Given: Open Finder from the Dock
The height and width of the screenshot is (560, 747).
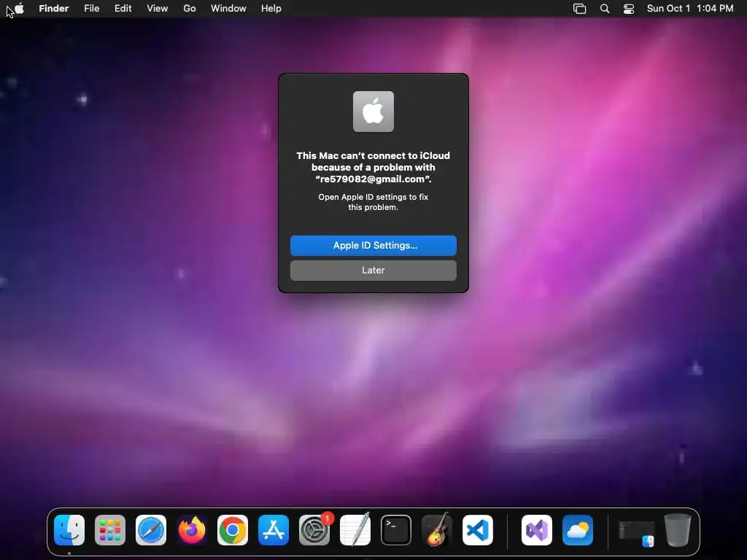Looking at the screenshot, I should coord(69,530).
